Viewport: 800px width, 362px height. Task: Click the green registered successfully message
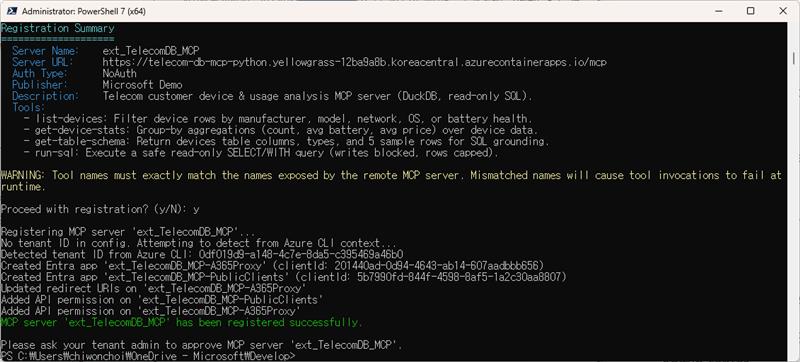click(182, 322)
